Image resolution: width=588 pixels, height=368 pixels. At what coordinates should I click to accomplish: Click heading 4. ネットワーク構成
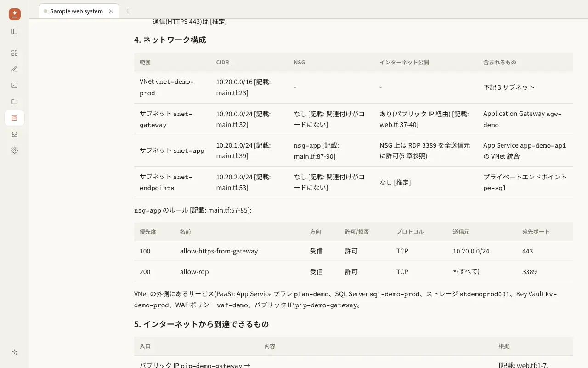point(170,40)
